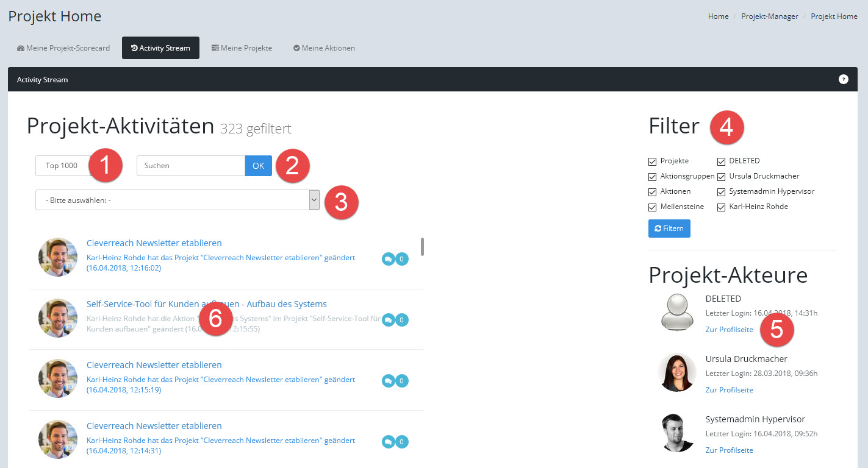Open the 'Bitte auswählen' dropdown
Screen dimensions: 868x468
178,200
